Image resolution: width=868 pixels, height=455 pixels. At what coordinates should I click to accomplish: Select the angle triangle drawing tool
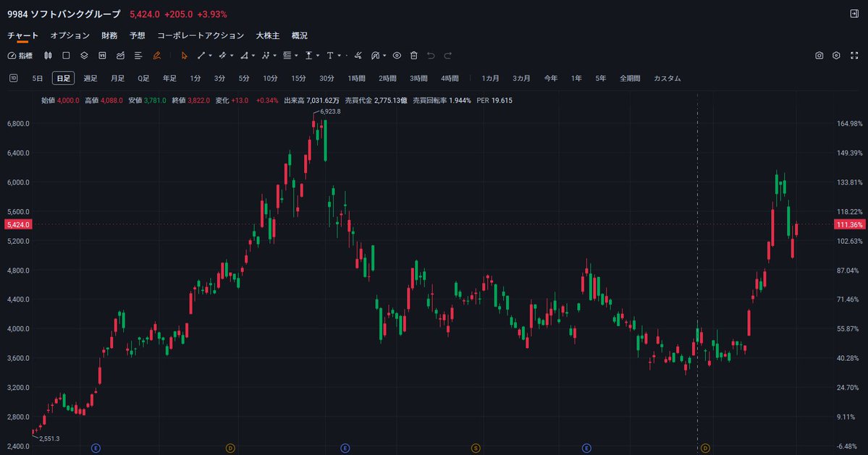tap(244, 55)
